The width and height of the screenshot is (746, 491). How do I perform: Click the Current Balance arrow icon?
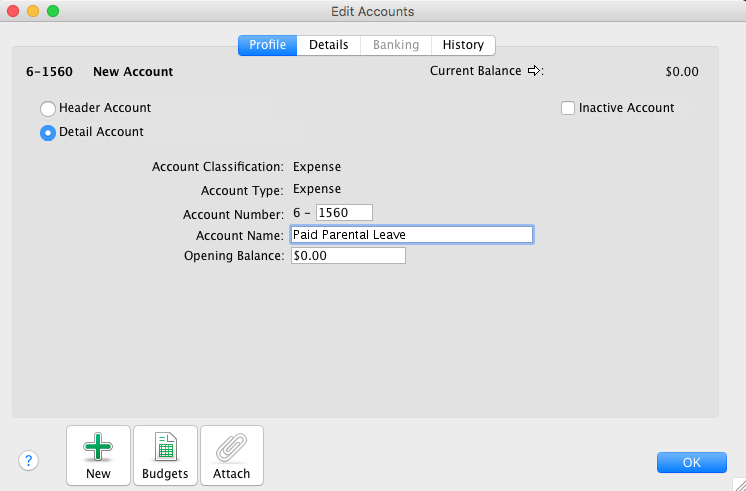[534, 71]
